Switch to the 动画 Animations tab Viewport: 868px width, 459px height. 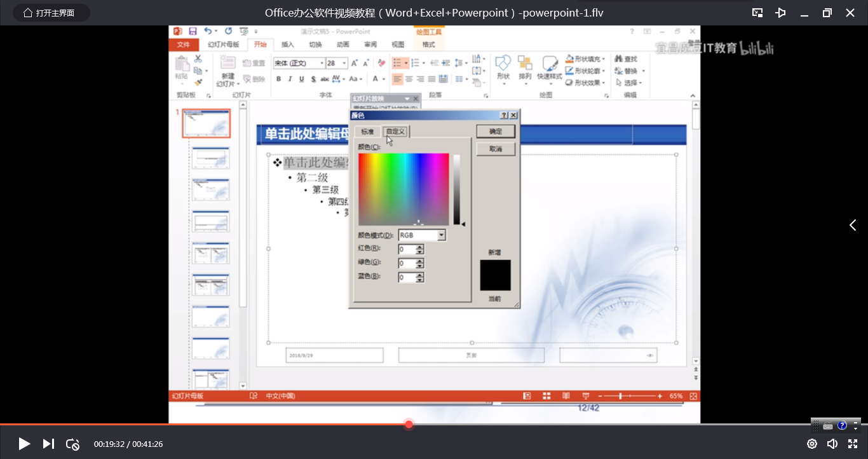pyautogui.click(x=342, y=45)
